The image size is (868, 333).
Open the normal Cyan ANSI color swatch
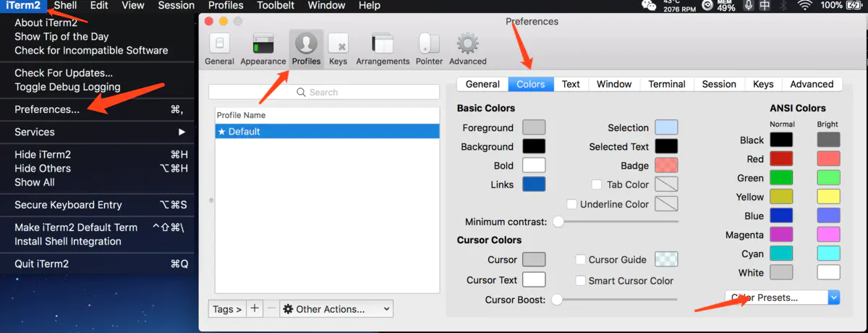point(781,253)
